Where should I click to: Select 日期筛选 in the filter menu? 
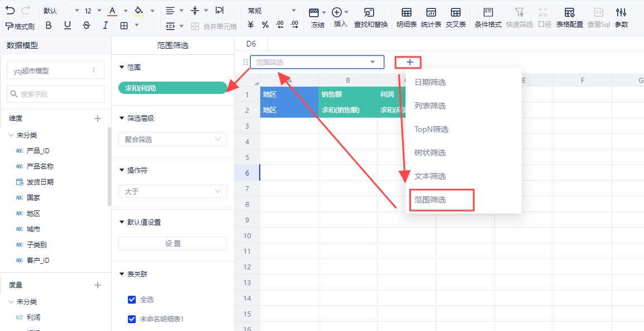(x=430, y=82)
